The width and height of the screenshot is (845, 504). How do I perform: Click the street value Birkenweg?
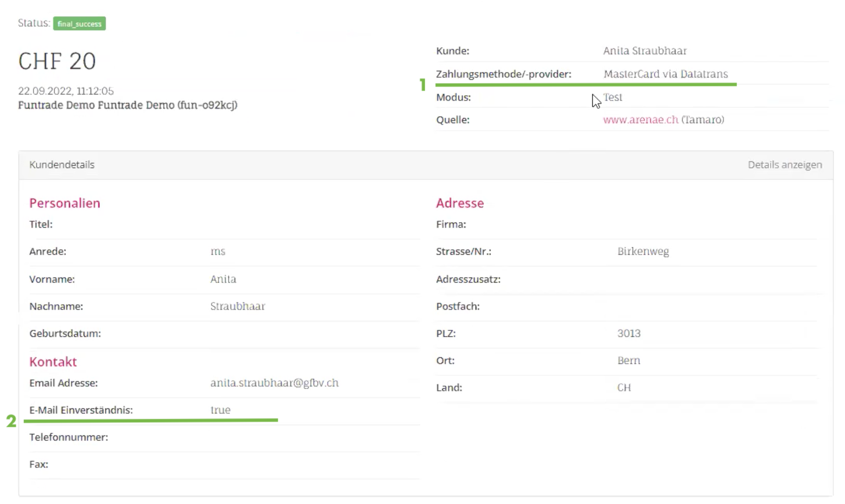click(x=643, y=251)
